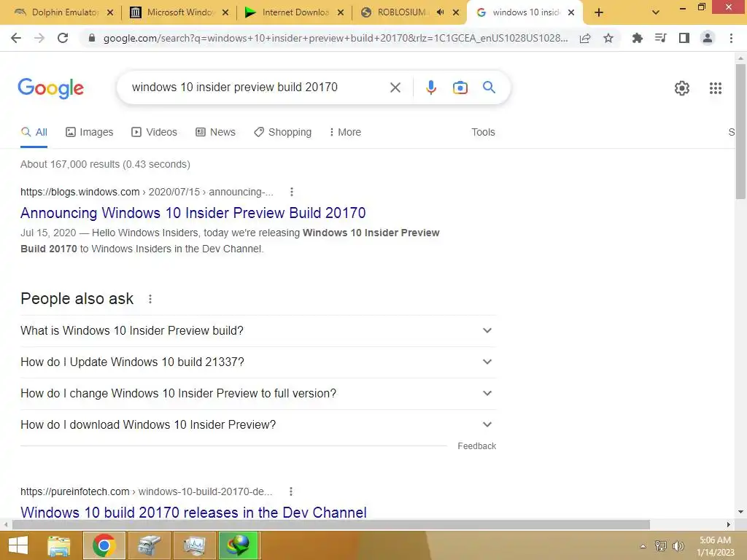Viewport: 747px width, 560px height.
Task: Switch to the Microsoft Windows tab
Action: point(179,12)
